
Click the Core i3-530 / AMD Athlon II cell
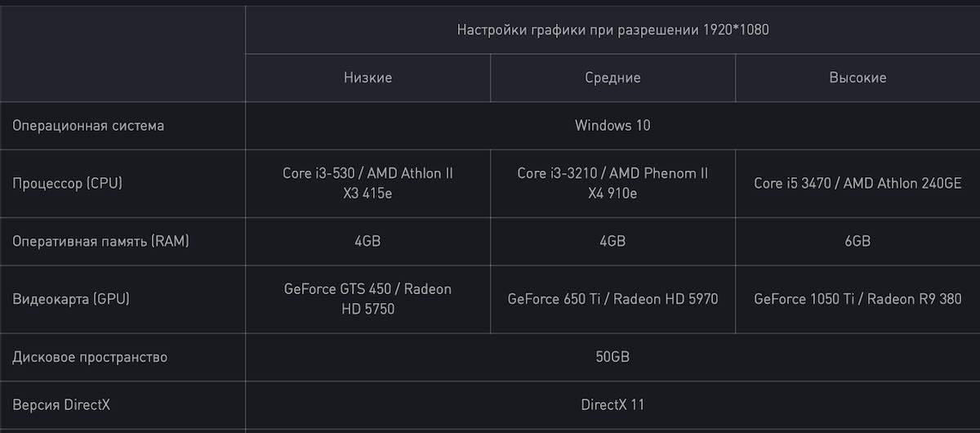click(367, 183)
